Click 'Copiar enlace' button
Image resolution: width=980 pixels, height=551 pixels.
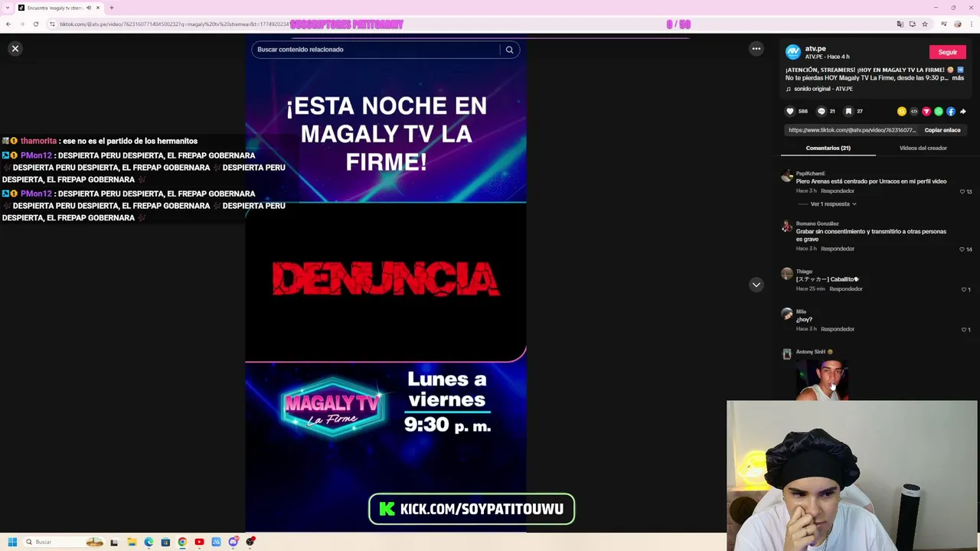coord(942,130)
